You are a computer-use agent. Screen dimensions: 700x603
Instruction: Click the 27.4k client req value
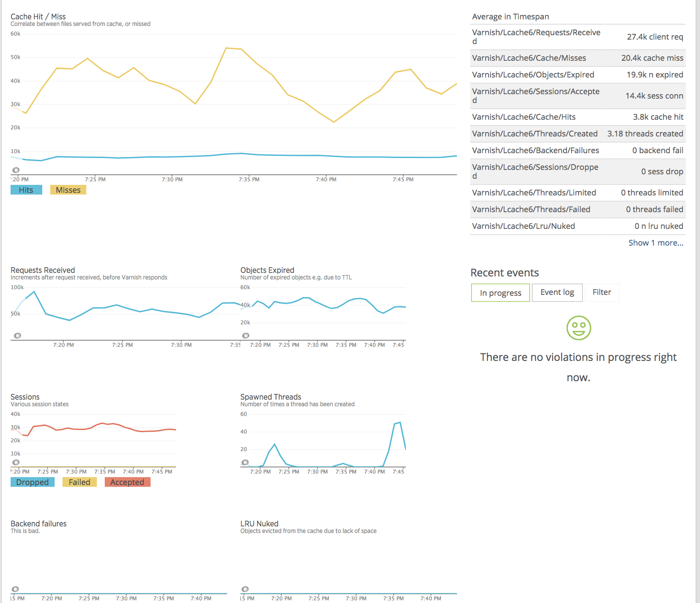coord(655,37)
